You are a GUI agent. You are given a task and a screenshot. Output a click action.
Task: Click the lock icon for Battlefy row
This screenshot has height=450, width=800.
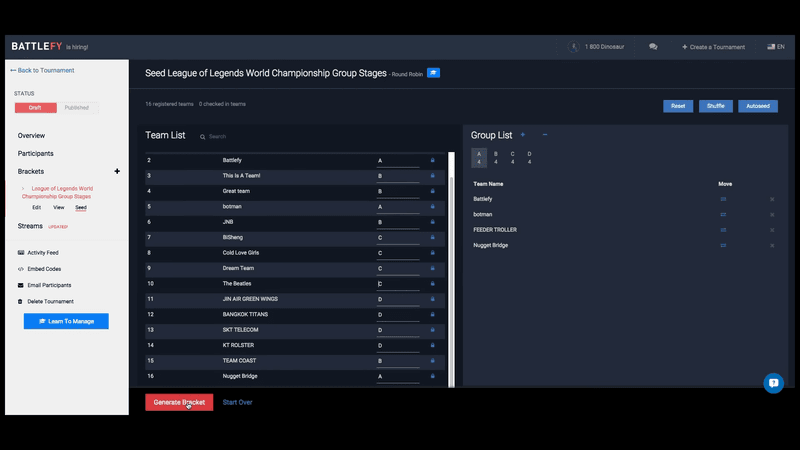[x=433, y=160]
